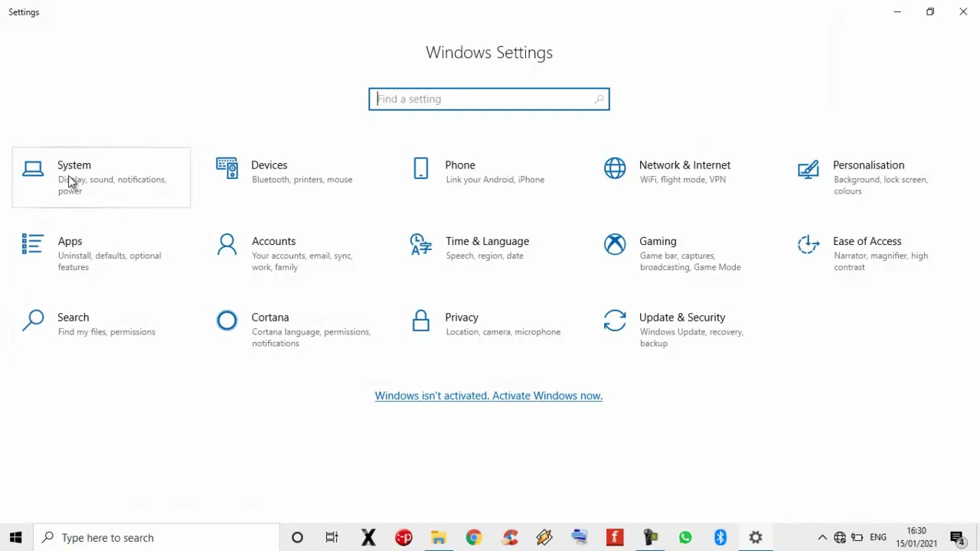Screen dimensions: 980x551
Task: Click the search magnifier in Find a setting
Action: tap(599, 99)
